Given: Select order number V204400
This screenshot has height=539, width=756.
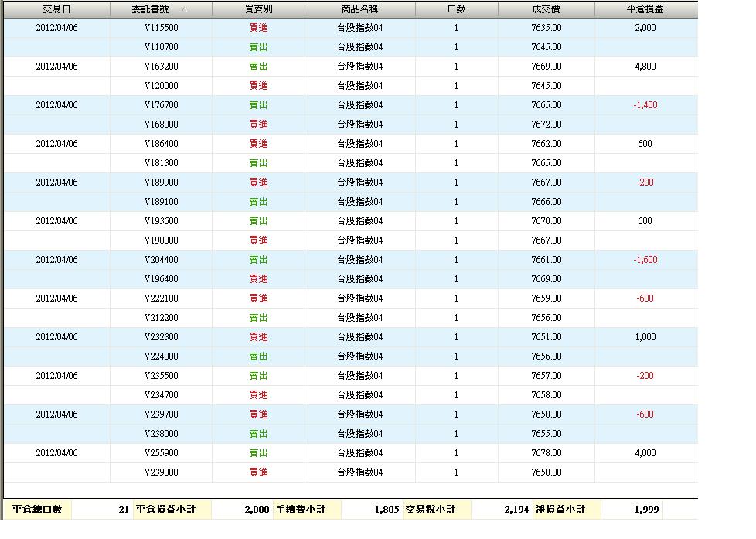Looking at the screenshot, I should [161, 260].
